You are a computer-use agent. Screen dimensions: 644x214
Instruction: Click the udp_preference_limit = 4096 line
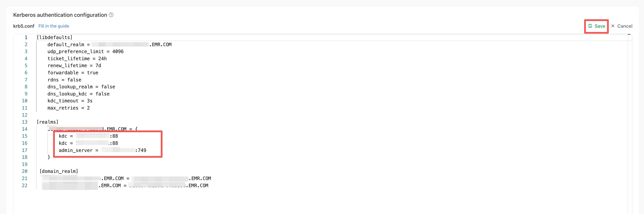point(85,52)
